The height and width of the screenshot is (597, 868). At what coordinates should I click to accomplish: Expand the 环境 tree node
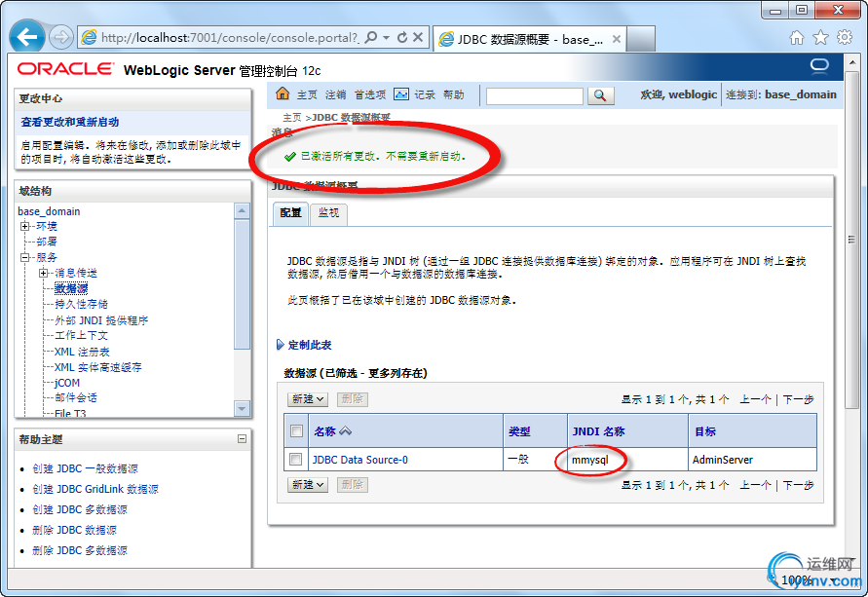coord(24,226)
